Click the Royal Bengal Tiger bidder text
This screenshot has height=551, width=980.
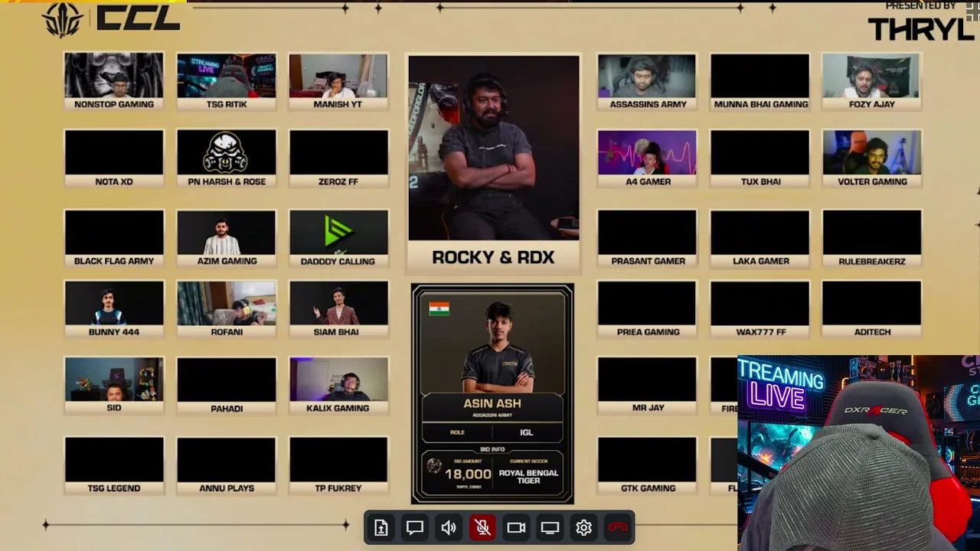click(528, 476)
